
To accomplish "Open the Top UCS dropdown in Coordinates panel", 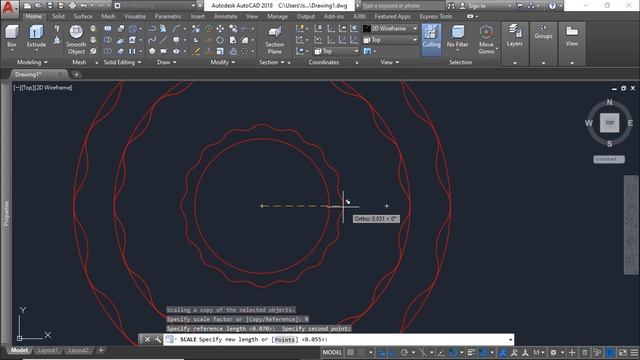I will click(x=336, y=51).
